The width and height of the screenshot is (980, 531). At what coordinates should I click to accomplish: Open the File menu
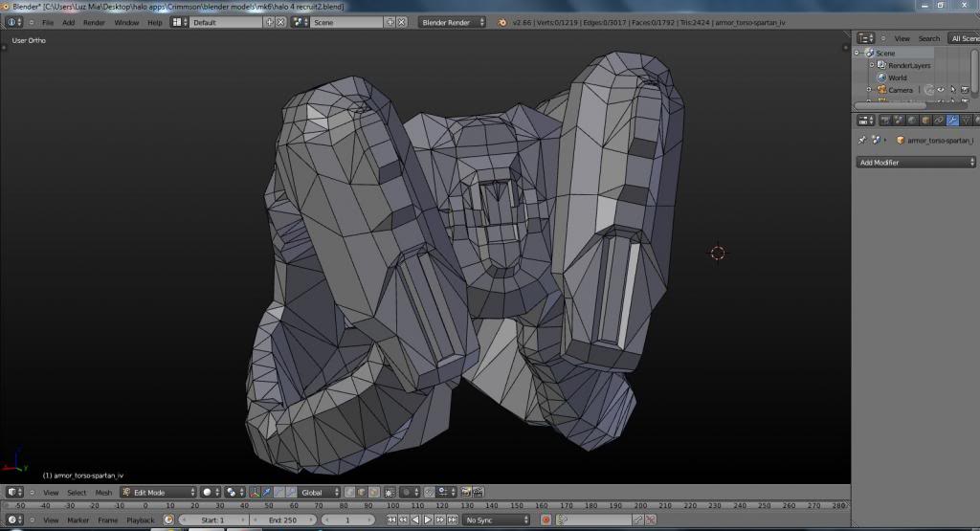(48, 22)
